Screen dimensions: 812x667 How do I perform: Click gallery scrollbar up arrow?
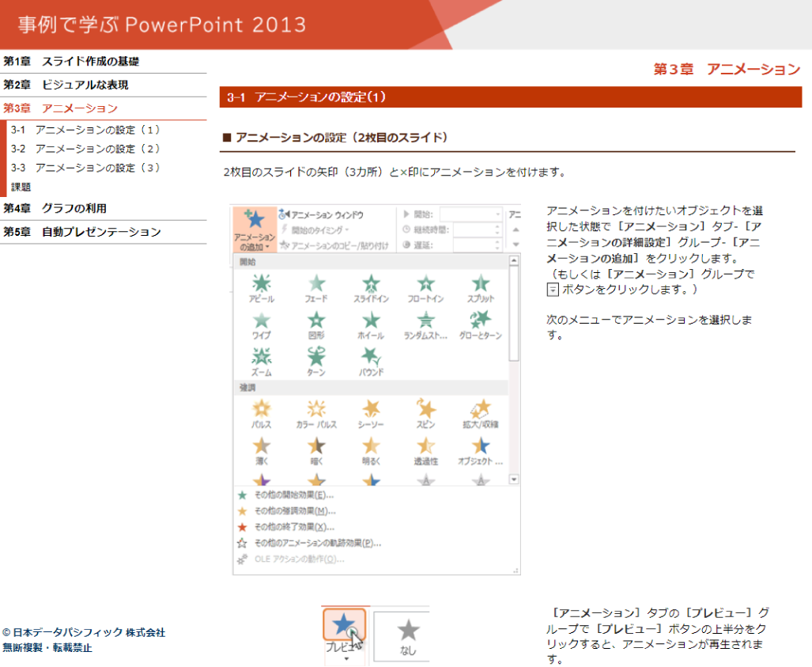pos(514,260)
